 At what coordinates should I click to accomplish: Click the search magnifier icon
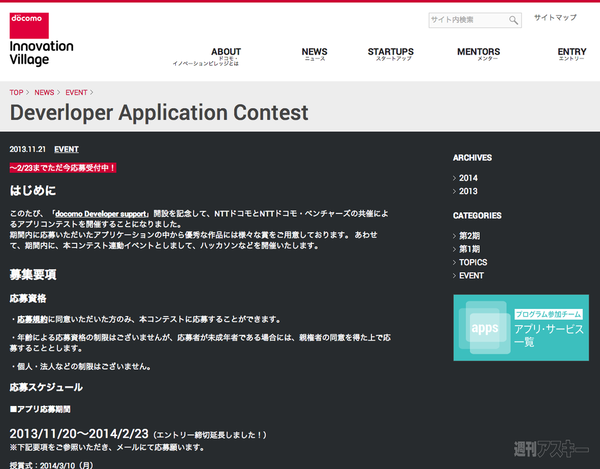point(514,20)
